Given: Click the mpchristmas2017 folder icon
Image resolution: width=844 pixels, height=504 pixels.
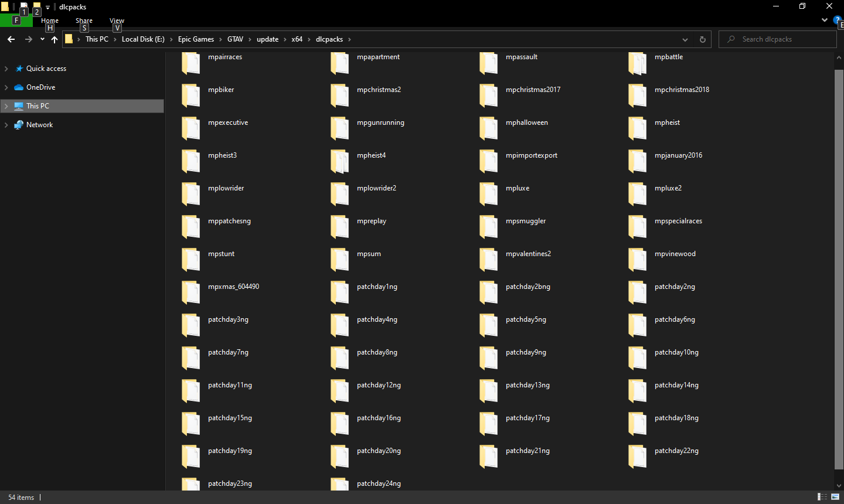Looking at the screenshot, I should pyautogui.click(x=488, y=95).
